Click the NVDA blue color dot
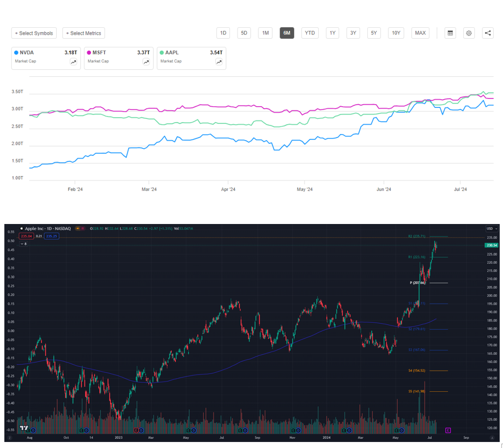Screen dimensions: 503x448 [16, 53]
